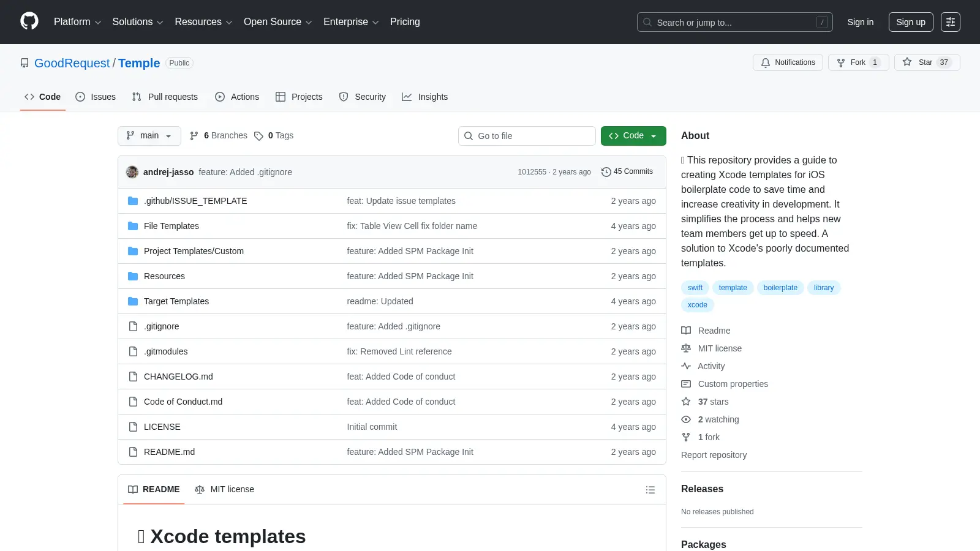Open the .github/ISSUE_TEMPLATE folder icon
This screenshot has width=980, height=551.
point(133,201)
